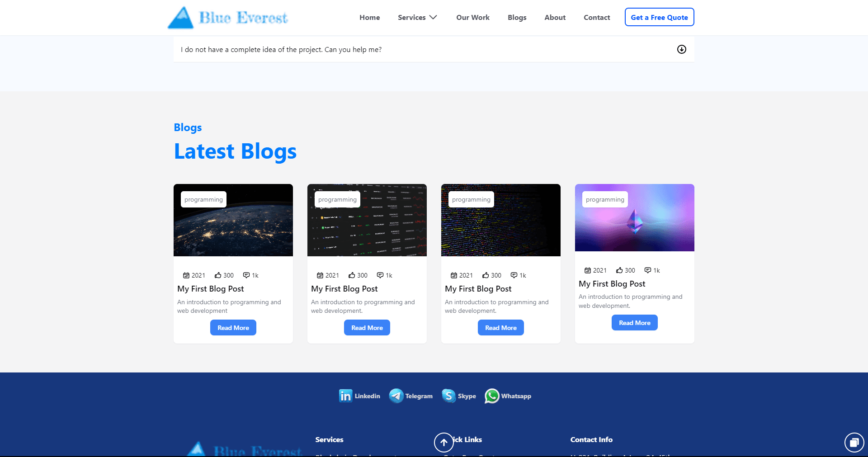Click thumbs-up icon on first blog card

[218, 275]
